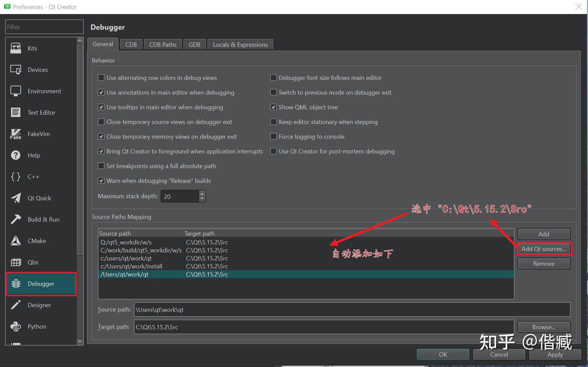Select the Help question-mark icon

16,155
